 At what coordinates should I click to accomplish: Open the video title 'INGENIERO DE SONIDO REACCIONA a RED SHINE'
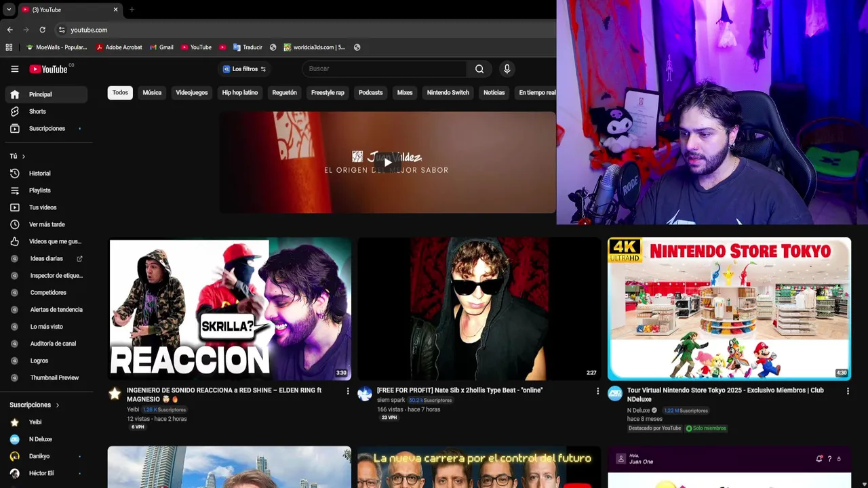coord(224,394)
